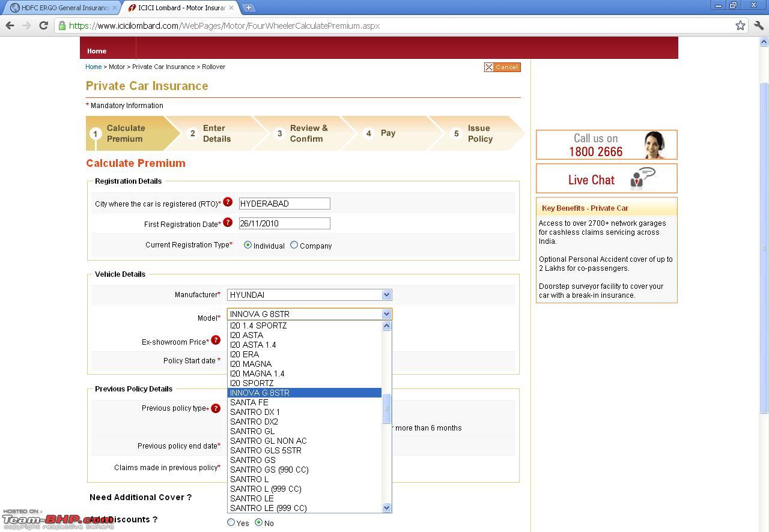The width and height of the screenshot is (769, 532).
Task: Show help for City where car is registered
Action: coord(228,202)
